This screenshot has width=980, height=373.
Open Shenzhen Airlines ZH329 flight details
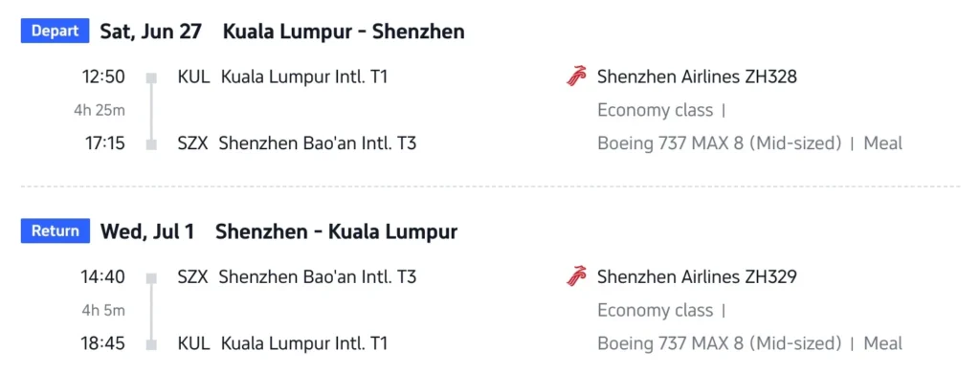tap(697, 276)
